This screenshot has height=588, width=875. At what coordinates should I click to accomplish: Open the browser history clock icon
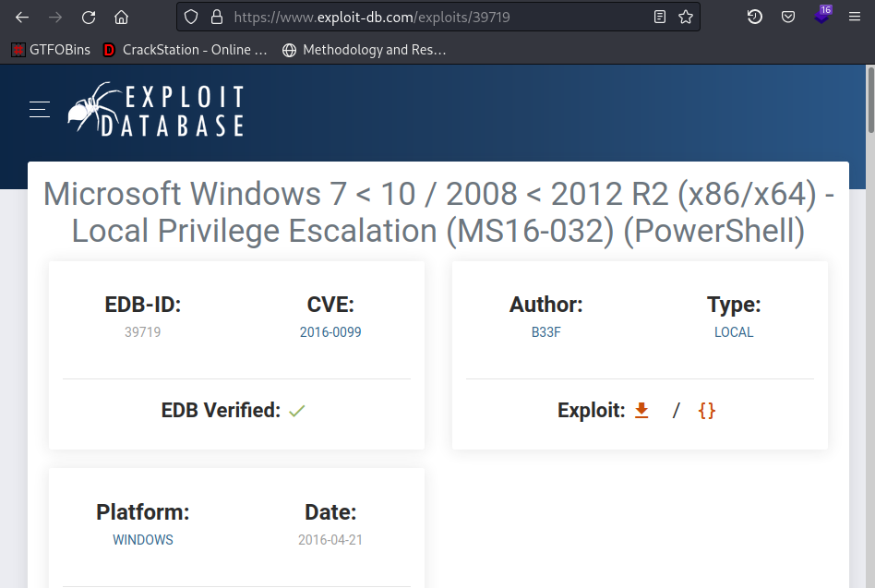tap(754, 18)
